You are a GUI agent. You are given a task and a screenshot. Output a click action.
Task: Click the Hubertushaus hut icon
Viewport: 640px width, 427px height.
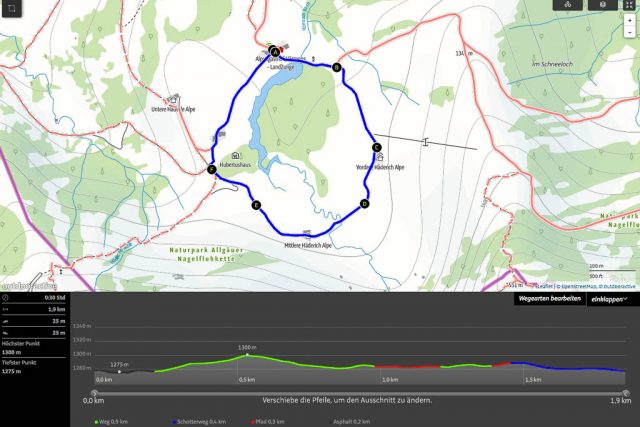click(x=235, y=156)
